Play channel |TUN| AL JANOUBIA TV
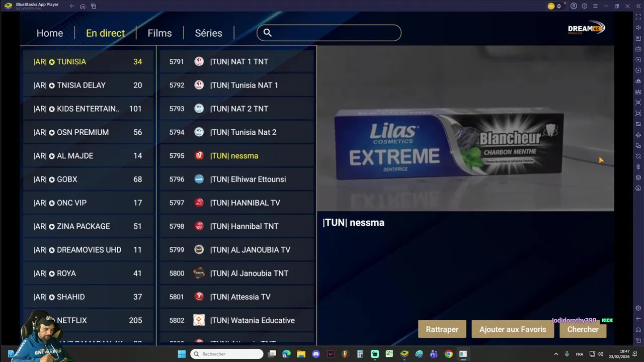This screenshot has height=362, width=644. click(x=237, y=250)
